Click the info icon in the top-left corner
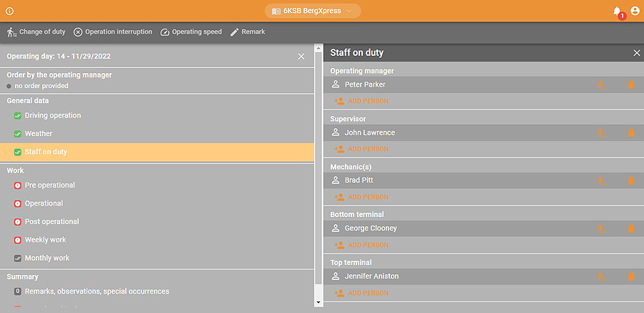Image resolution: width=644 pixels, height=313 pixels. coord(9,11)
